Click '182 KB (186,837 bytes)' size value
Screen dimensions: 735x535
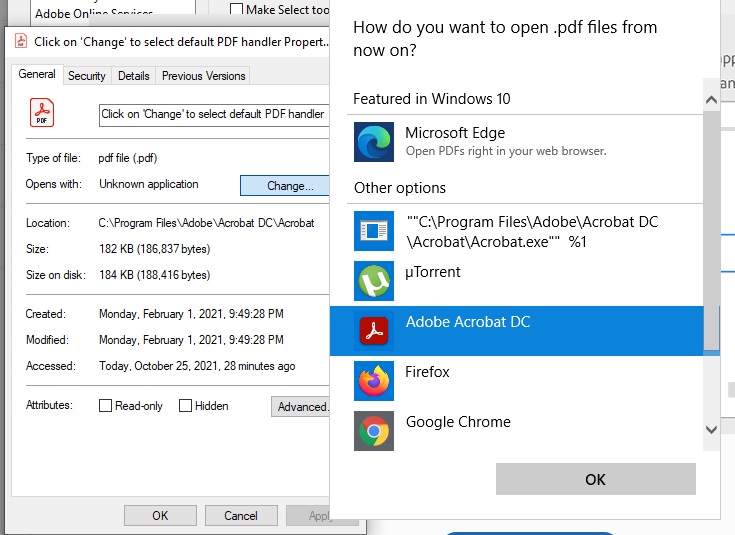coord(155,249)
